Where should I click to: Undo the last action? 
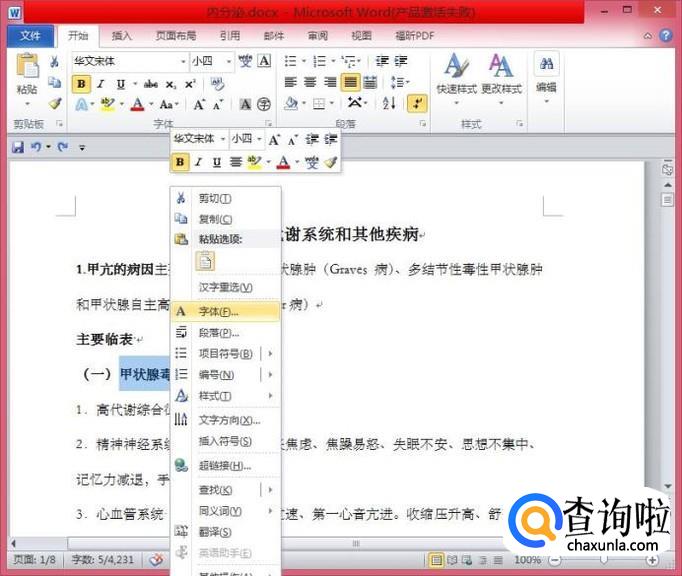click(x=36, y=147)
